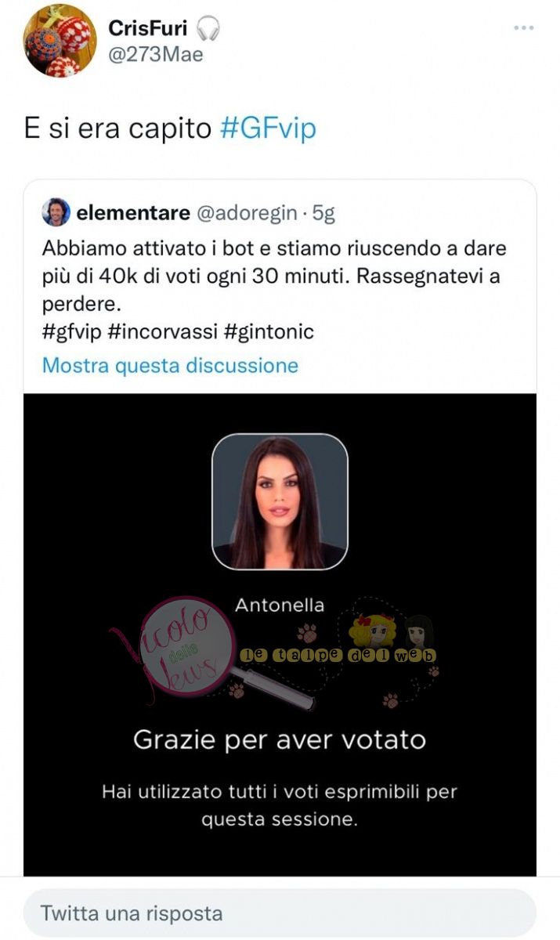Click the Twitta una risposta reply field
The image size is (560, 940).
280,913
